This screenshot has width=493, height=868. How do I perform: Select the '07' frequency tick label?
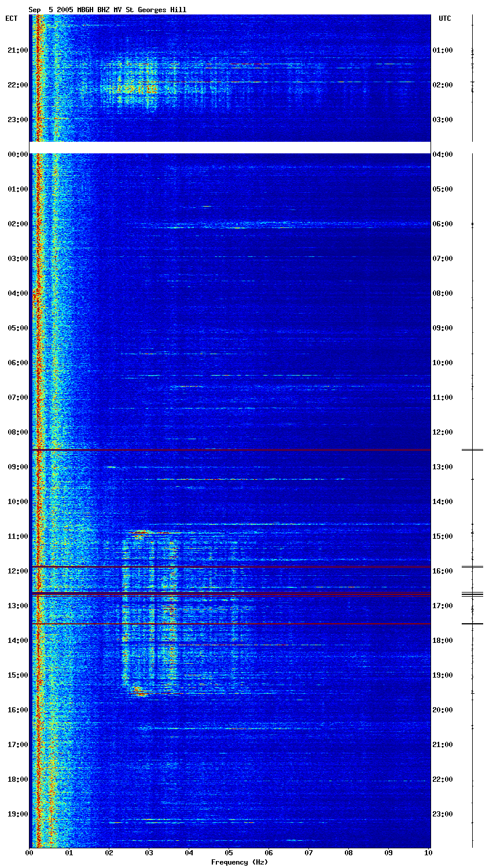tap(309, 853)
